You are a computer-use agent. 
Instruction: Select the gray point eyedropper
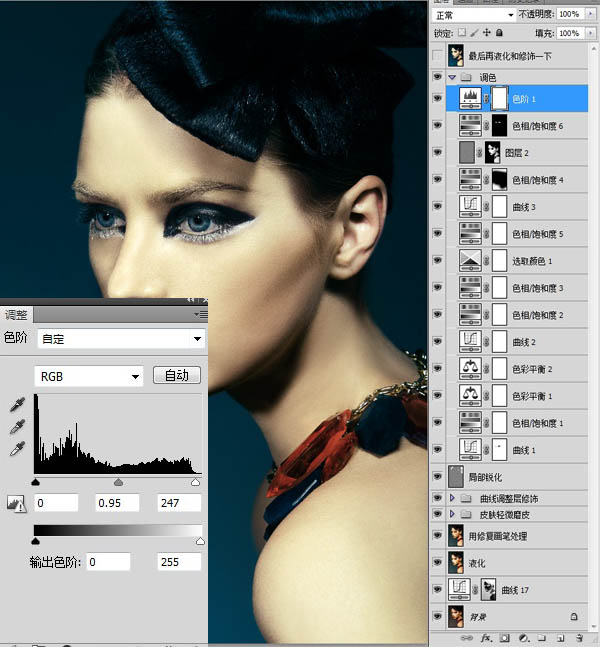tap(17, 426)
